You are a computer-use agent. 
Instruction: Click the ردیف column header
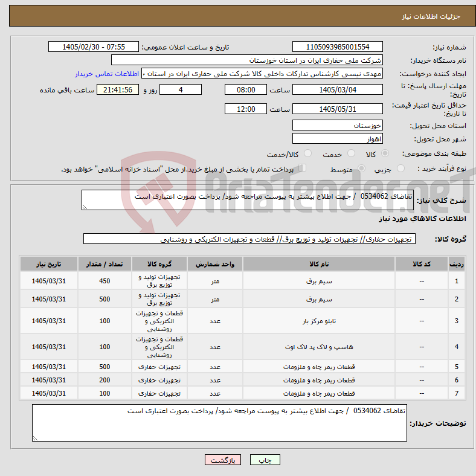456,264
